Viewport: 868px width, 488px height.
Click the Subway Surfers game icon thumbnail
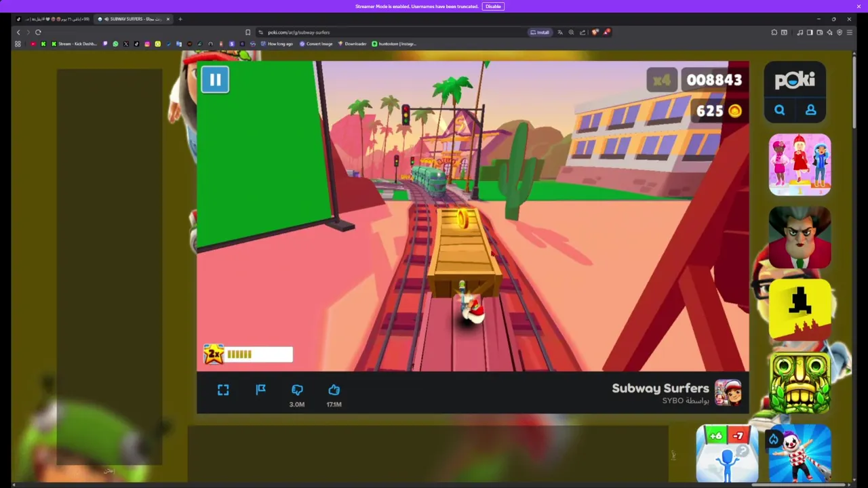coord(728,392)
